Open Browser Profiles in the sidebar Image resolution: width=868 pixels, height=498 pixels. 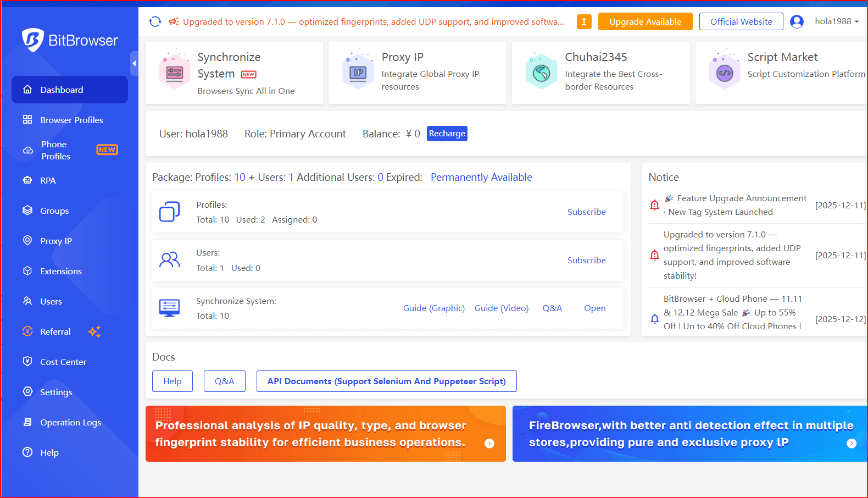click(x=71, y=120)
